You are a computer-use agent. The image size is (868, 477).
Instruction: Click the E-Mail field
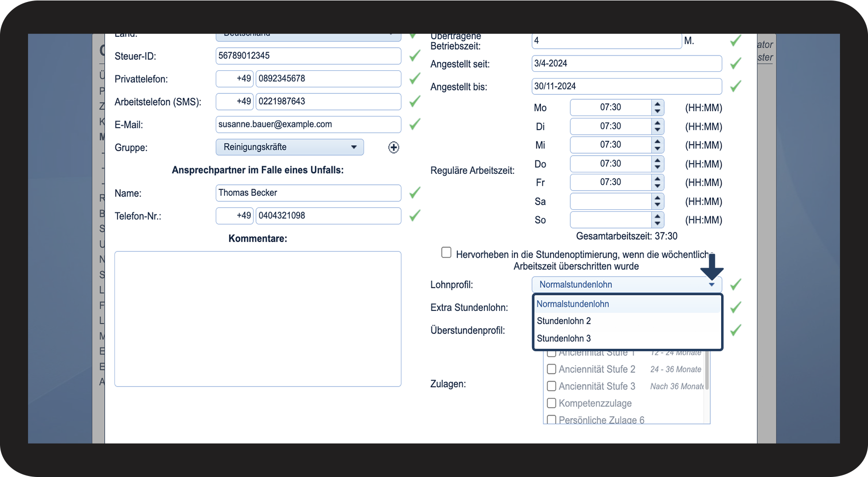308,124
